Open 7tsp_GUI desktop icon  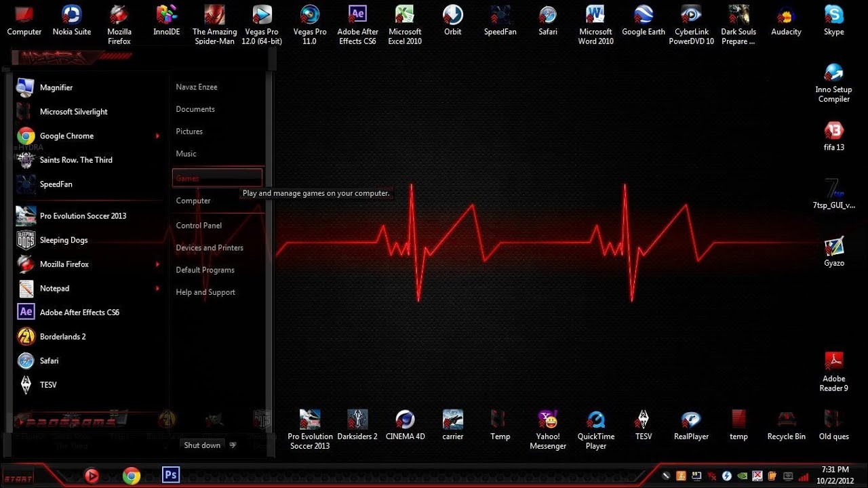834,194
